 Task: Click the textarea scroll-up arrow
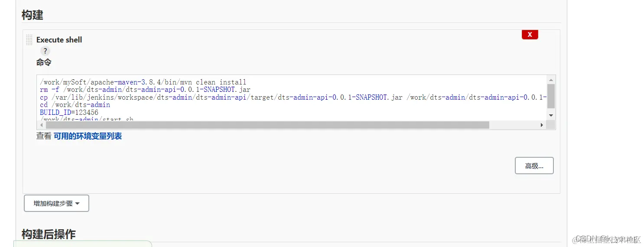551,80
